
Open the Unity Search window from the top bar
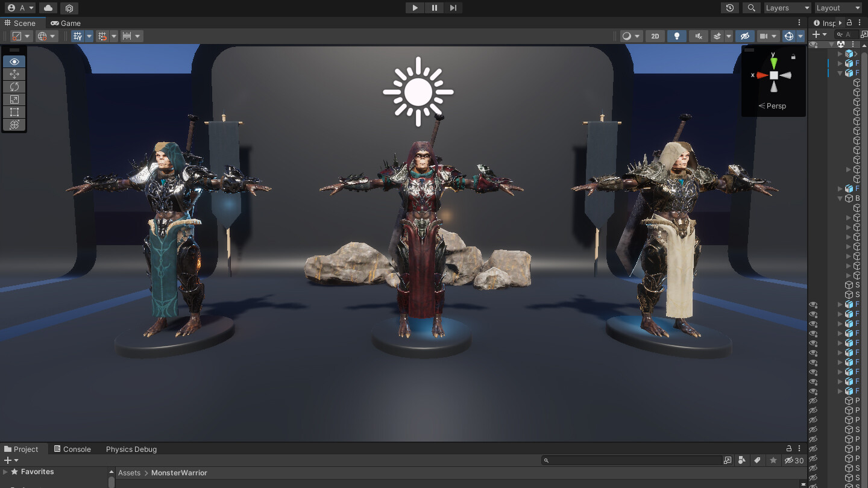click(751, 8)
